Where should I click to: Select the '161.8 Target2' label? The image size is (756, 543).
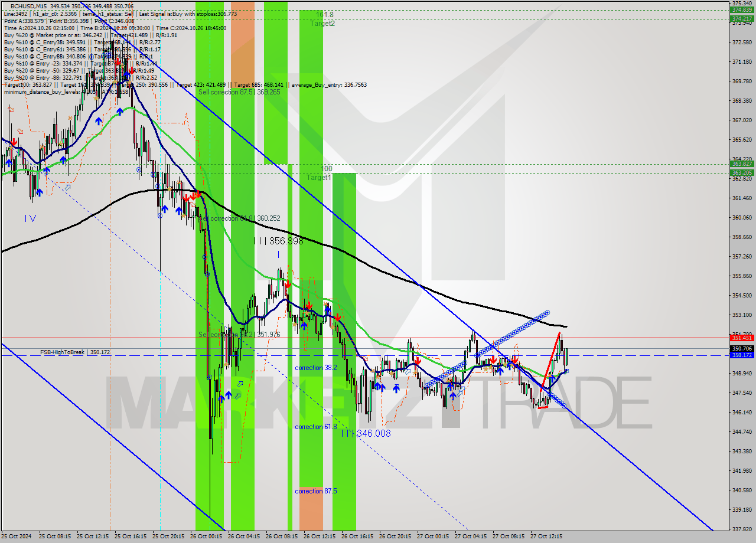coord(323,19)
